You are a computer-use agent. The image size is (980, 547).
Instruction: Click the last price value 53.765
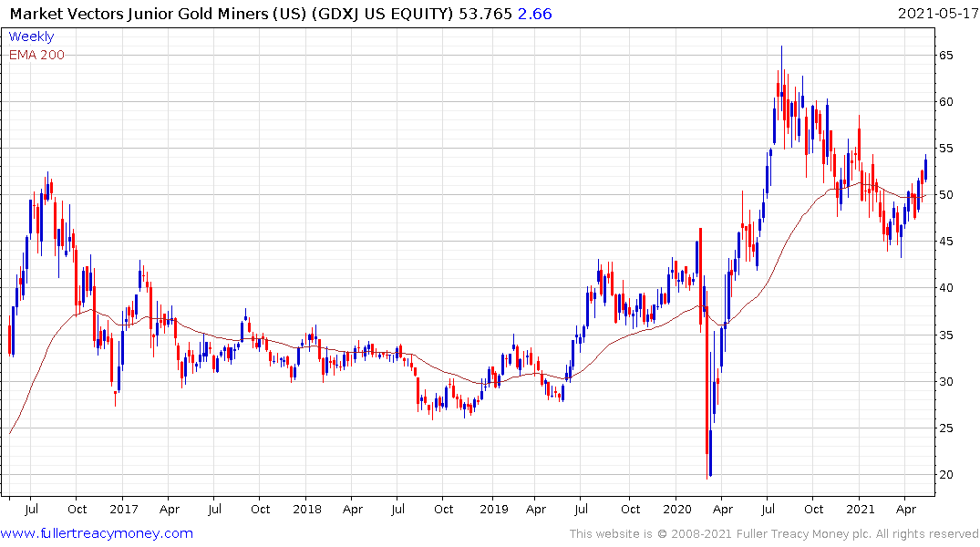tap(485, 14)
